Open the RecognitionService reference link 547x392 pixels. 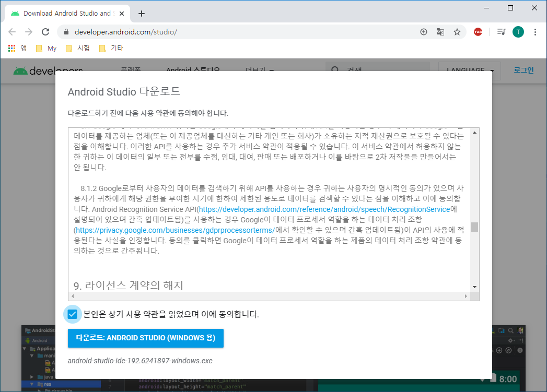coord(324,209)
